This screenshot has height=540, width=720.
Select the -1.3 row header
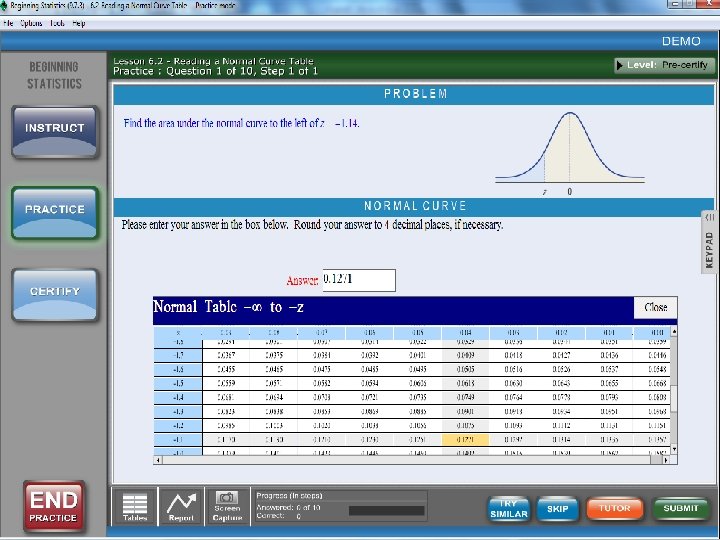point(178,411)
